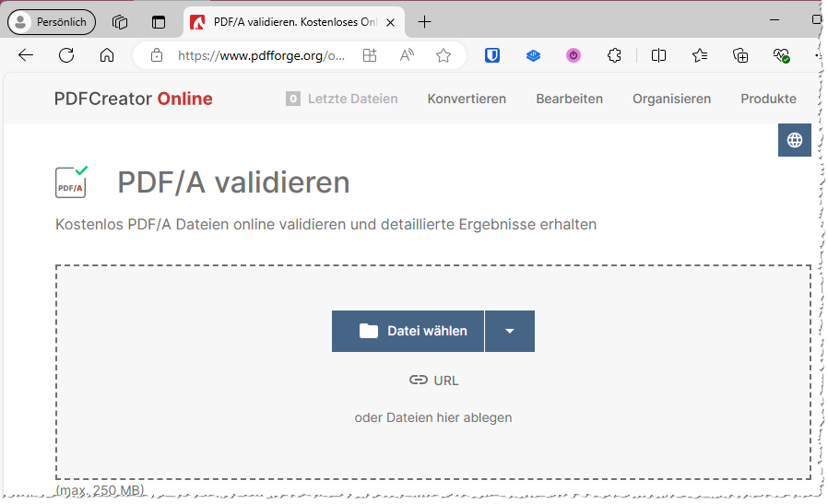Open the blue layered extension icon
This screenshot has width=828, height=504.
(x=533, y=55)
